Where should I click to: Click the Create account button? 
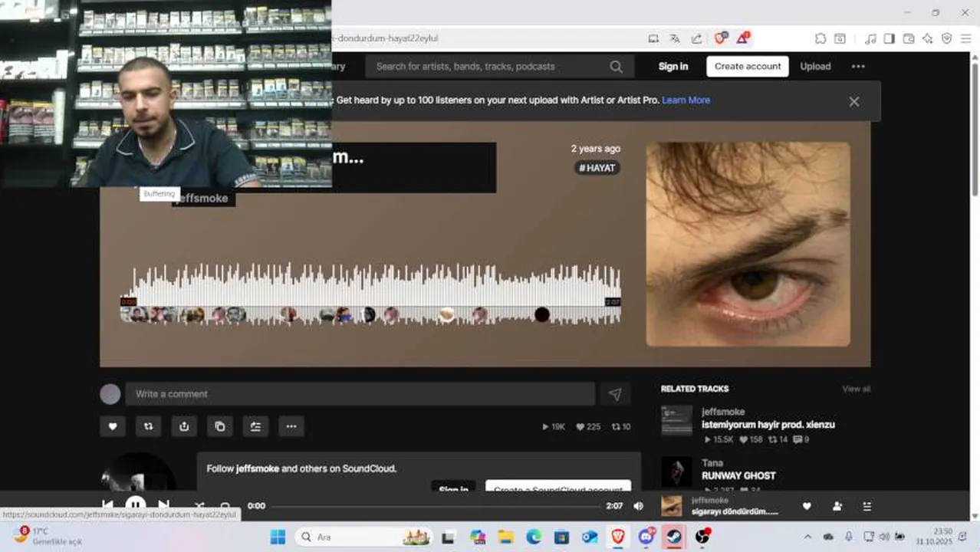point(748,67)
